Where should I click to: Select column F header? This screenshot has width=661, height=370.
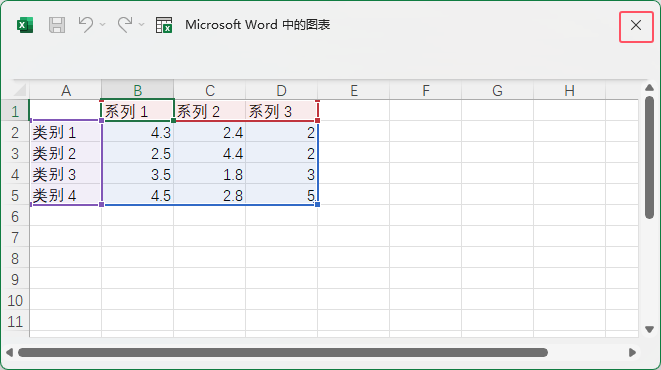(x=426, y=90)
